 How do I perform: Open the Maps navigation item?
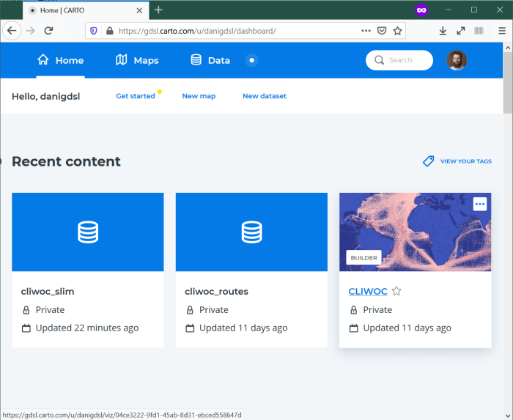(x=137, y=60)
